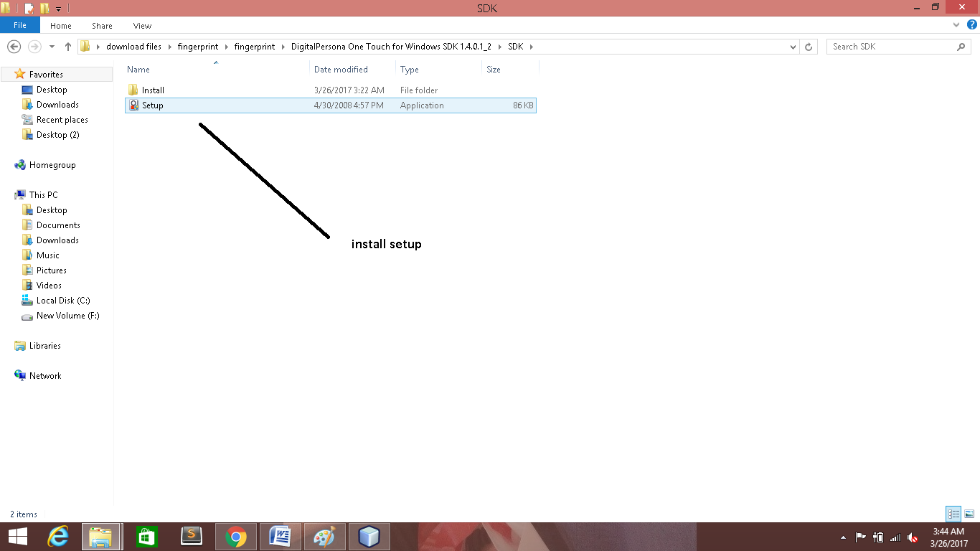Click File Explorer taskbar icon

[101, 537]
